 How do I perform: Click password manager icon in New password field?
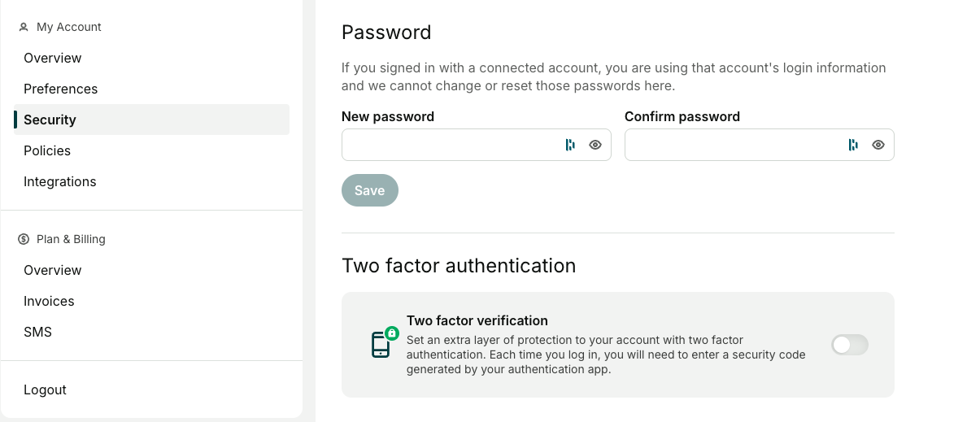pyautogui.click(x=570, y=145)
